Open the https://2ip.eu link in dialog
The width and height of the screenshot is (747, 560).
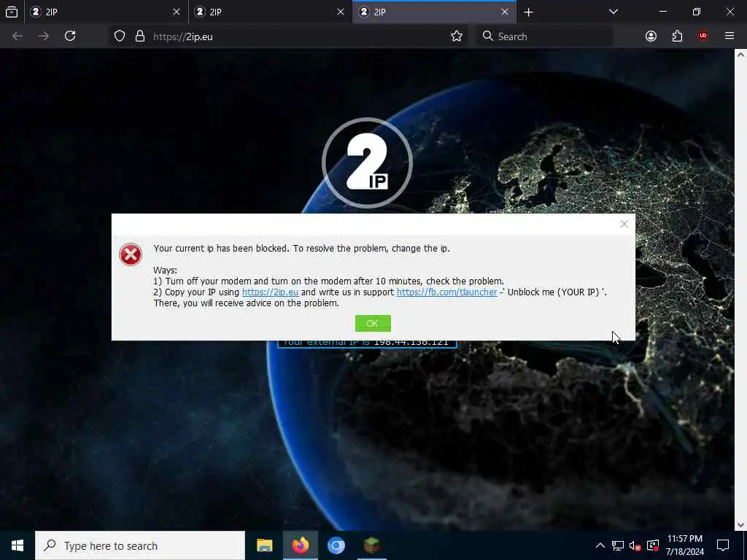(x=270, y=292)
